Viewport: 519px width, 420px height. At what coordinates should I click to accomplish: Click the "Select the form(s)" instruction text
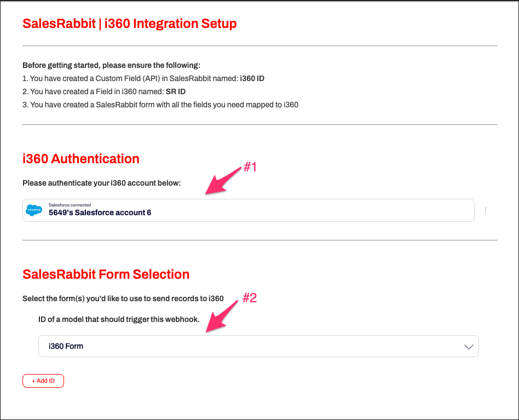click(123, 298)
